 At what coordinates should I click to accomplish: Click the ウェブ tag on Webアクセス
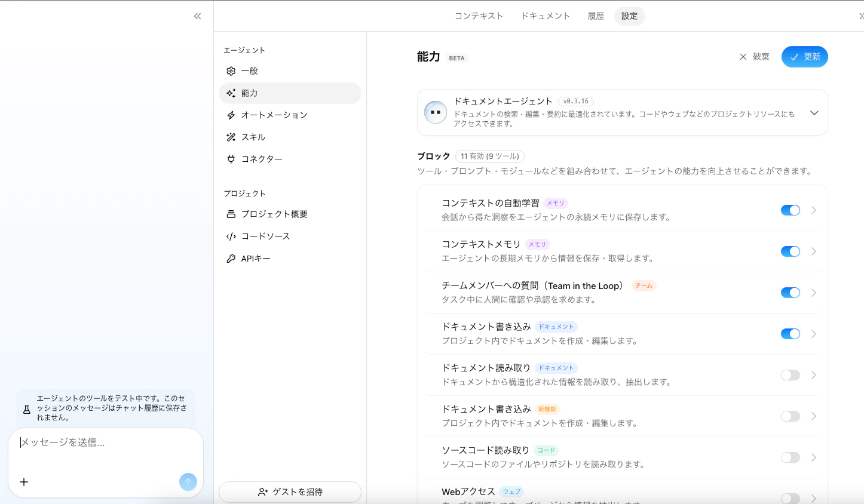[x=512, y=492]
